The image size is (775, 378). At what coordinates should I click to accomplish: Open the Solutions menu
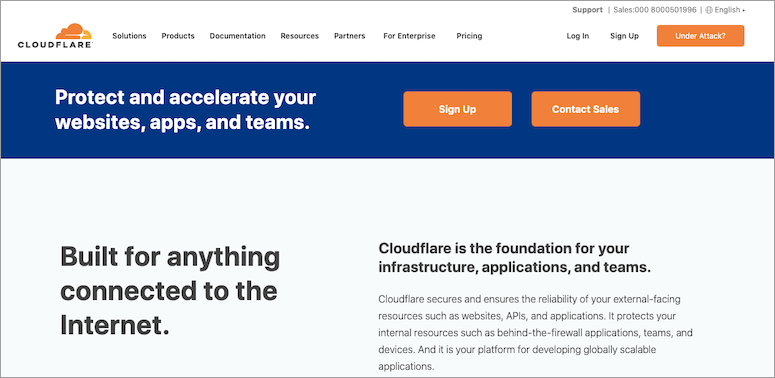tap(129, 36)
